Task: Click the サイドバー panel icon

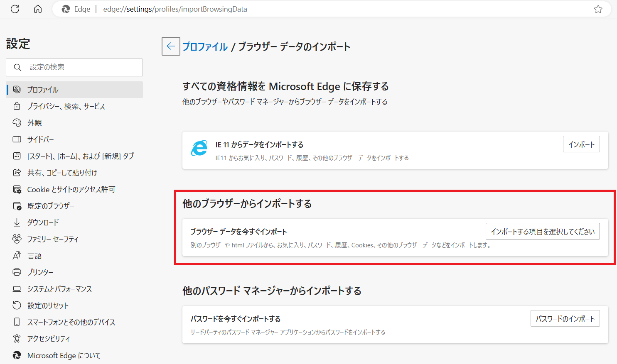Action: click(17, 139)
